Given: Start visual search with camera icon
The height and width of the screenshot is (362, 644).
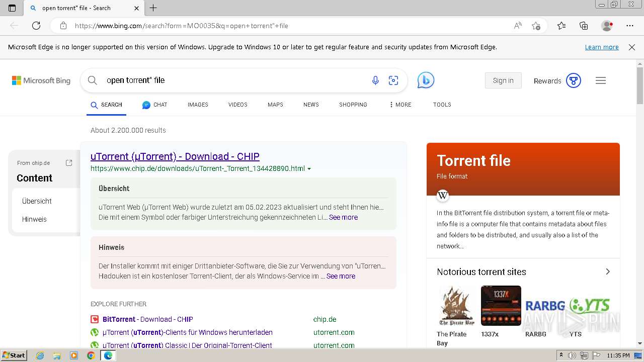Looking at the screenshot, I should pyautogui.click(x=393, y=80).
